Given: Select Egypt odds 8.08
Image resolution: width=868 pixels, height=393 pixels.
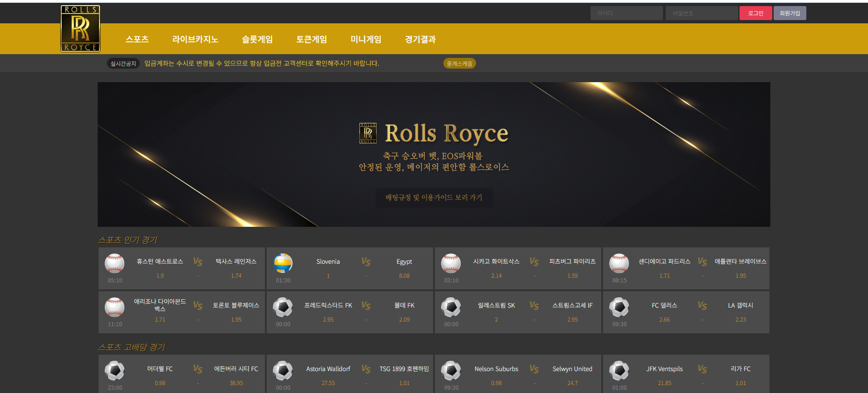Looking at the screenshot, I should (404, 276).
